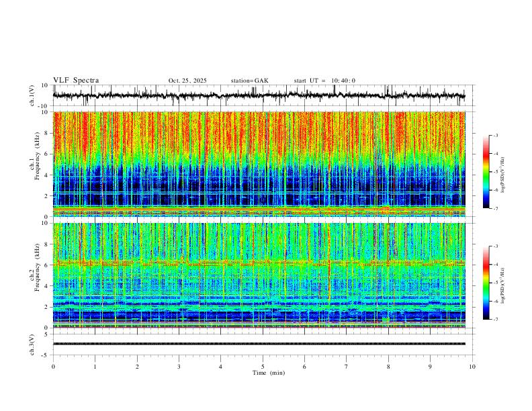
Task: Select the date text "Oct. 25, 2025"
Action: 187,81
